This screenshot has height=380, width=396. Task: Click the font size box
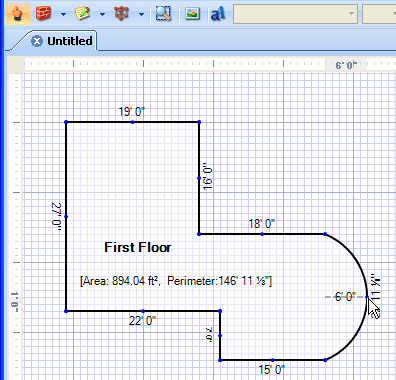379,14
